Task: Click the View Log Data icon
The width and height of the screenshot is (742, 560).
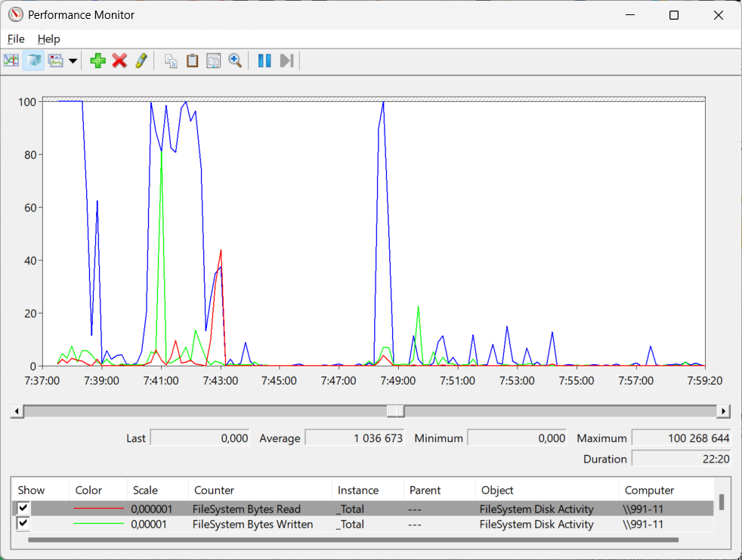Action: click(33, 60)
